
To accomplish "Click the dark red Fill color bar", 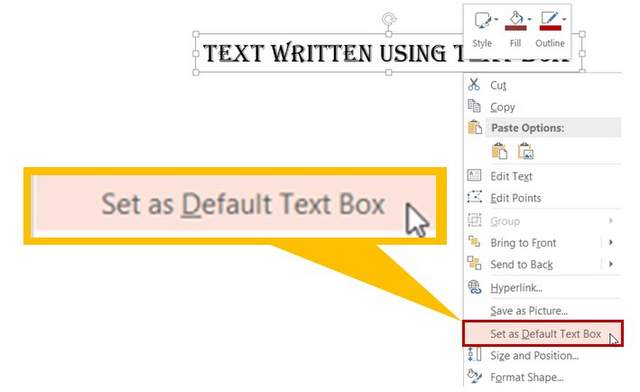I will click(516, 28).
